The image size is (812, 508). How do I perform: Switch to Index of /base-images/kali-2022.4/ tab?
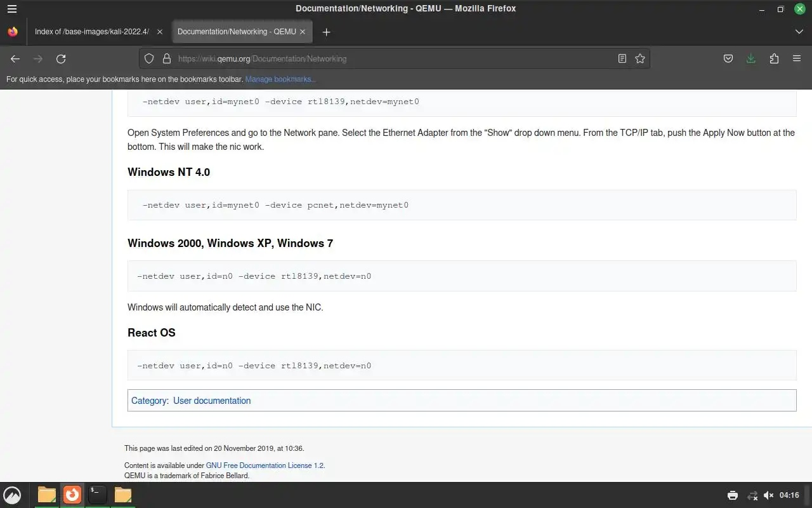tap(92, 32)
